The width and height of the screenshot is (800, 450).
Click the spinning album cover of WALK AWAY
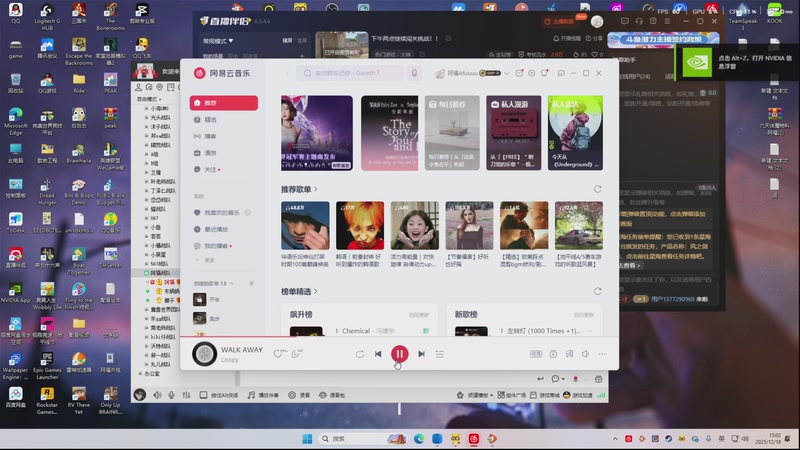coord(205,354)
